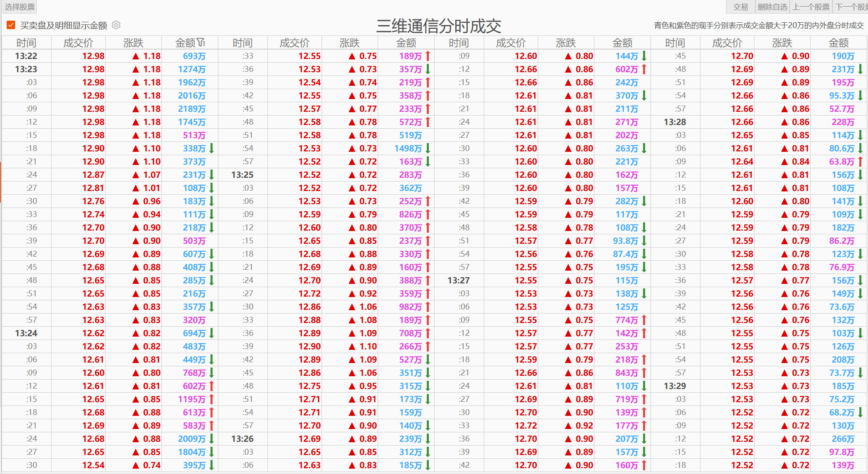Click the leftmost 时间 column header

pos(26,42)
